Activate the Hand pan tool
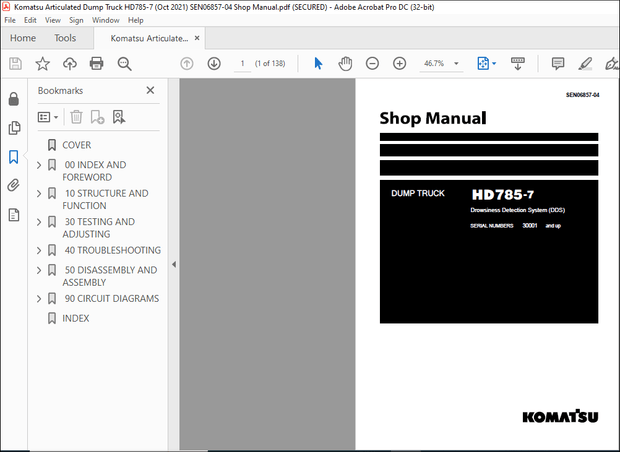Image resolution: width=620 pixels, height=452 pixels. pos(345,64)
